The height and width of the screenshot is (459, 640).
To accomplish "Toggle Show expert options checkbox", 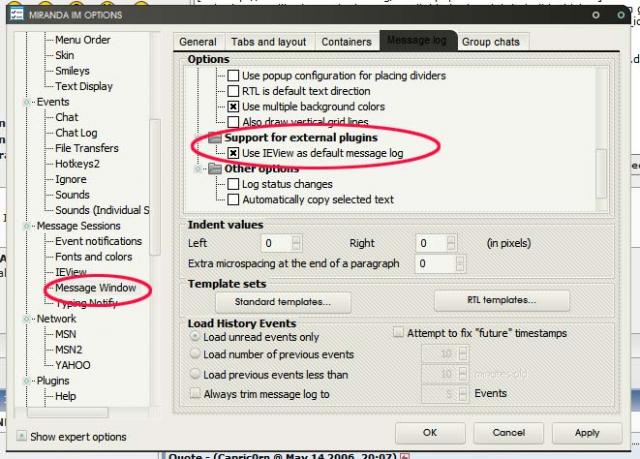I will click(x=22, y=436).
